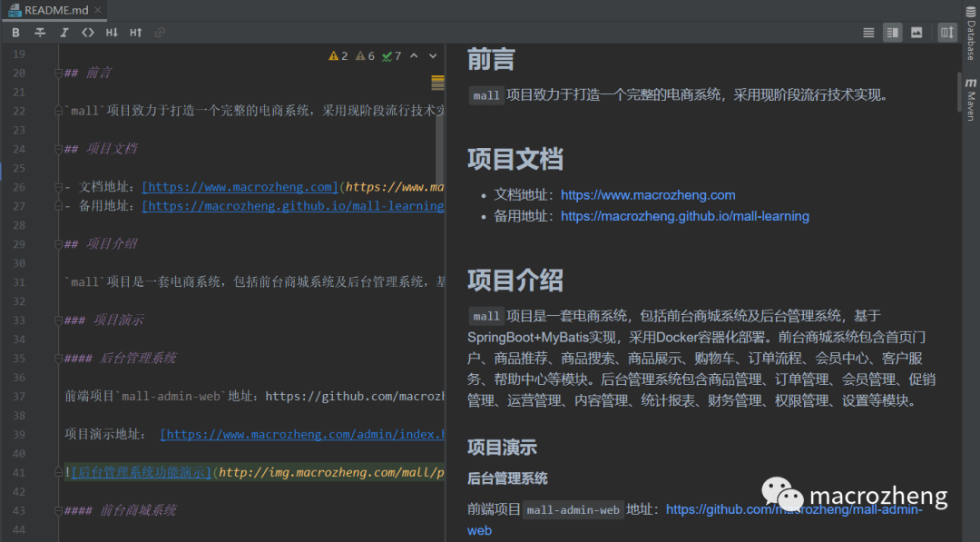Decrease header level with the H-down icon

112,32
